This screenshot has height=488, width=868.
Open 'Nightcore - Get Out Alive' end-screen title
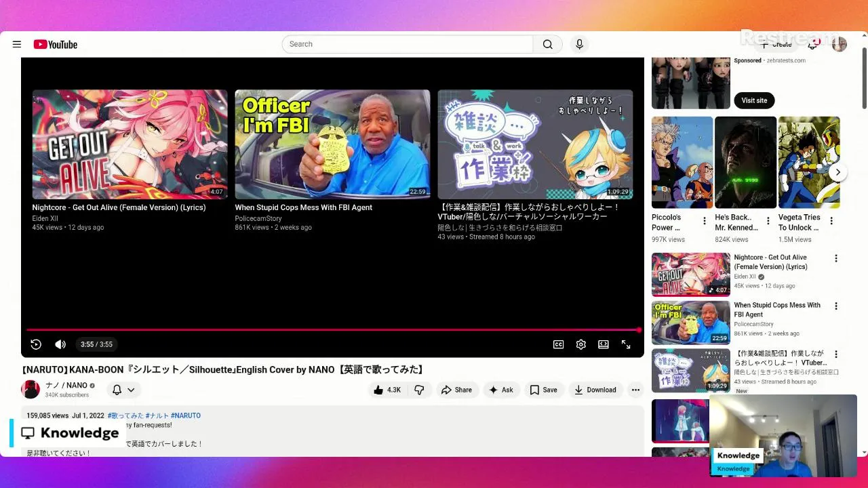[x=119, y=207]
